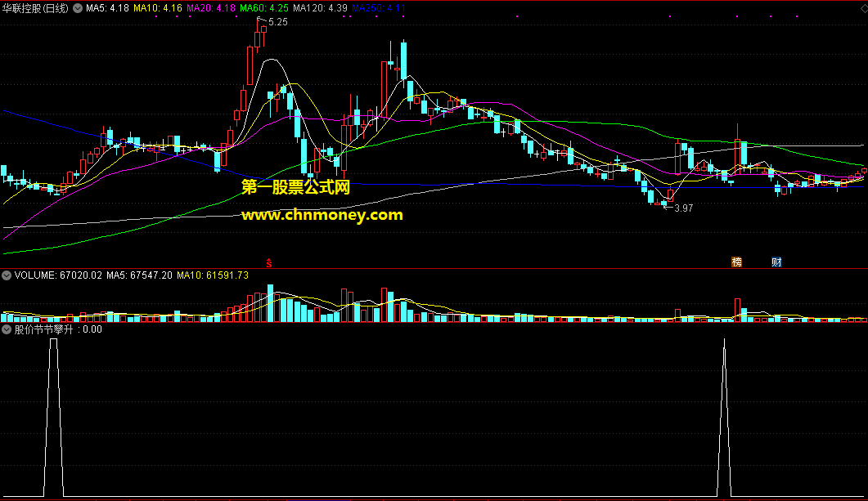Click the MA250: 4.11 label

[379, 8]
